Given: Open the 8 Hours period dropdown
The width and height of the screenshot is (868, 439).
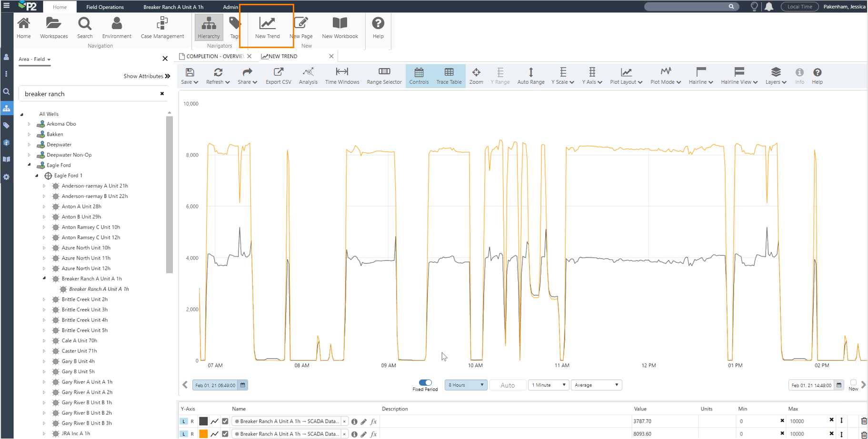Looking at the screenshot, I should point(466,385).
